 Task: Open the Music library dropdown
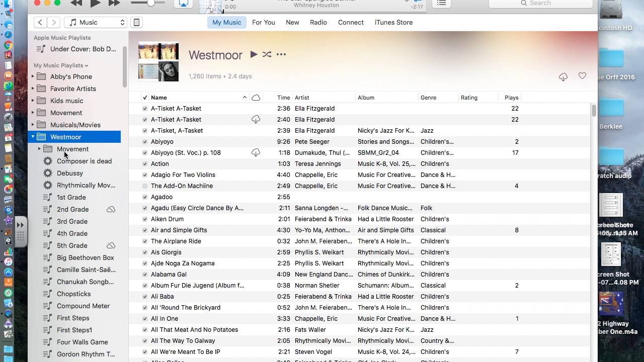click(96, 22)
